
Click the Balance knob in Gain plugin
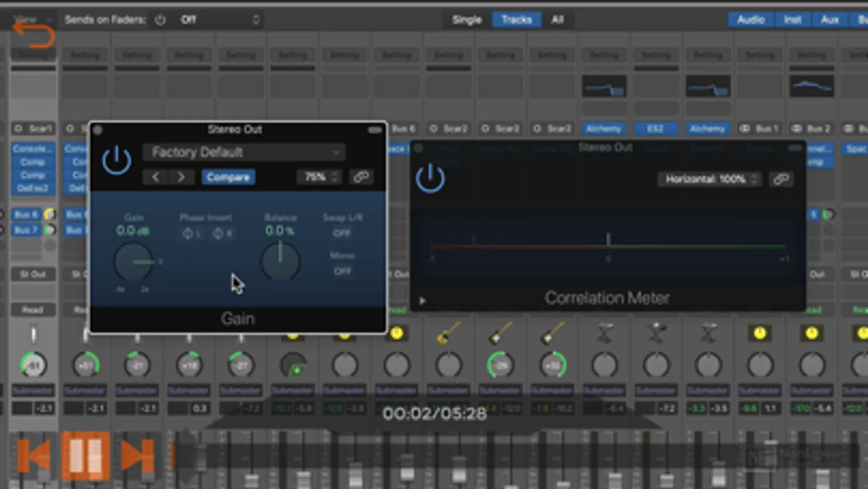[280, 262]
